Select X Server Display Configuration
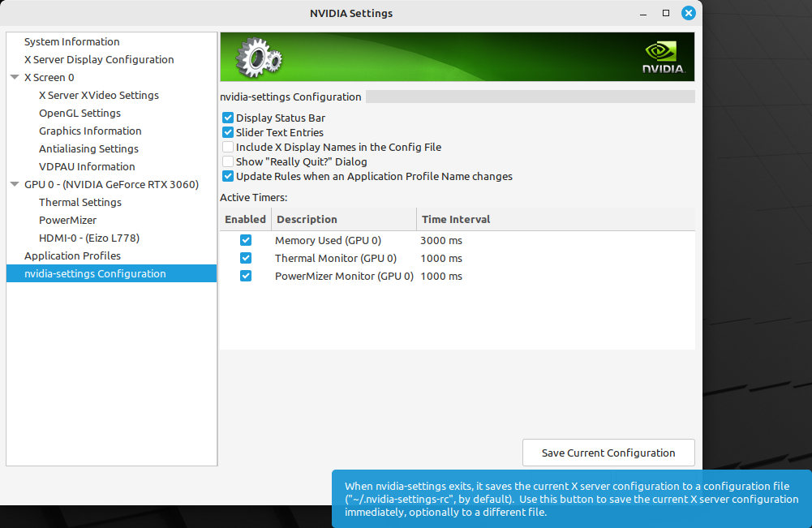This screenshot has width=812, height=528. [99, 59]
